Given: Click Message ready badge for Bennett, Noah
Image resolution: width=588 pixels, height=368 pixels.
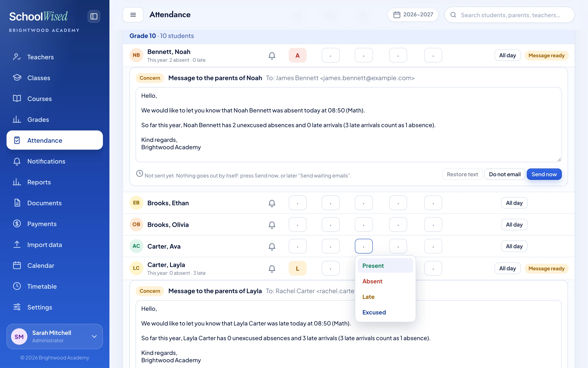Looking at the screenshot, I should click(x=546, y=55).
